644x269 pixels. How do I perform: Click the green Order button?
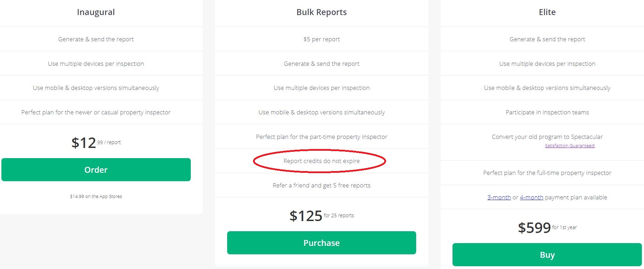tap(96, 170)
